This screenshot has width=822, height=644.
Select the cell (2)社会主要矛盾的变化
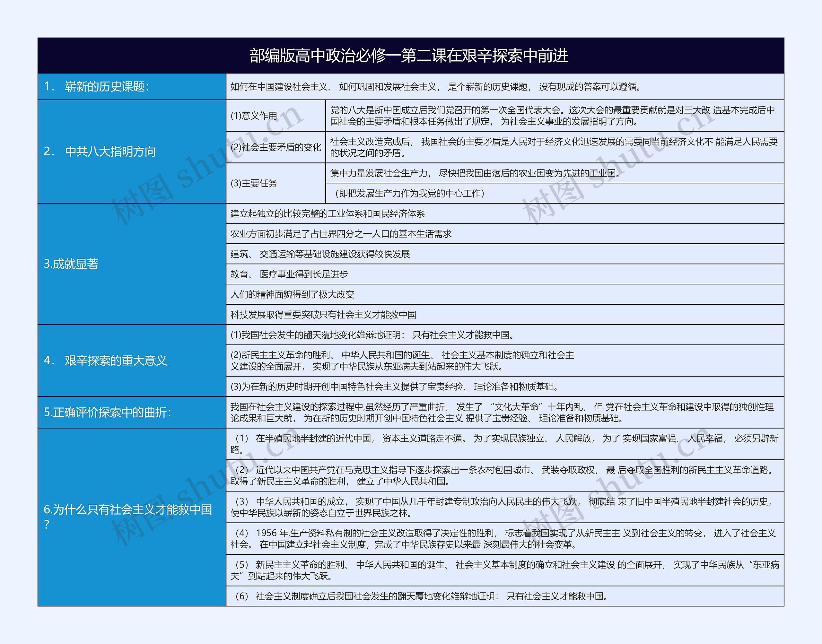point(276,147)
